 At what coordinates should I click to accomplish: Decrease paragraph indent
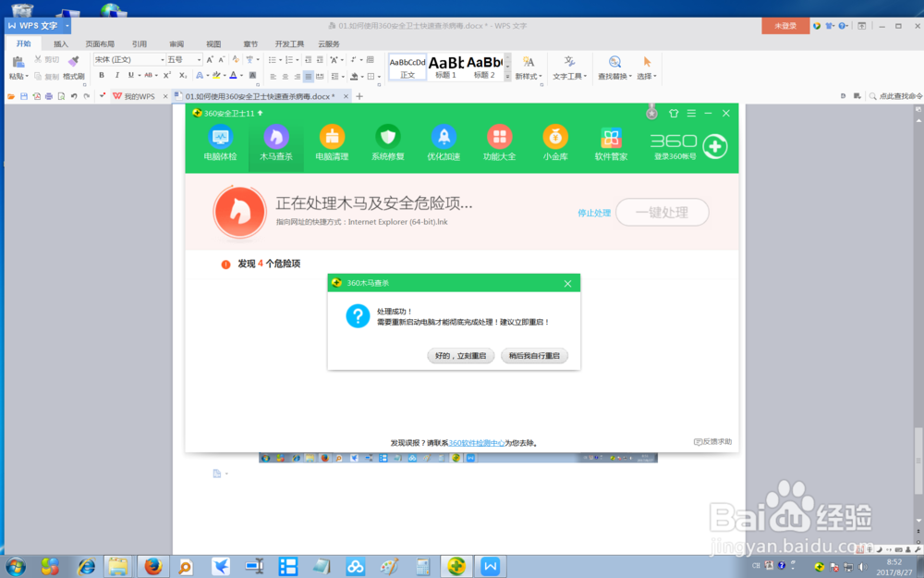pos(309,59)
